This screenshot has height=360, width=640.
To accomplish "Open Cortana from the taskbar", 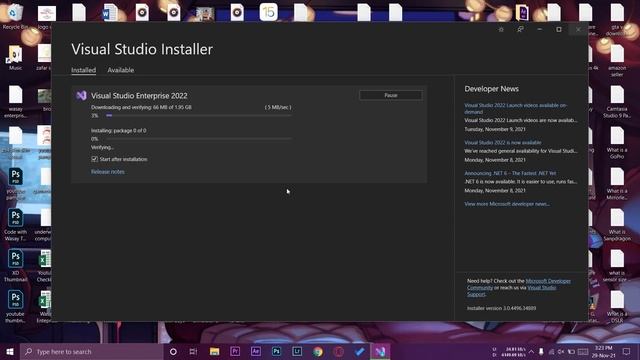I will point(173,351).
